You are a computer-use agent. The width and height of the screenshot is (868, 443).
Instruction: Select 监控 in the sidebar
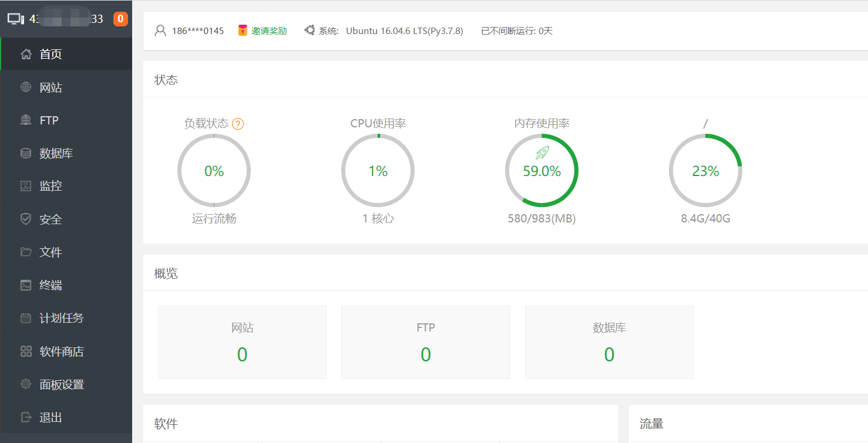[x=66, y=186]
